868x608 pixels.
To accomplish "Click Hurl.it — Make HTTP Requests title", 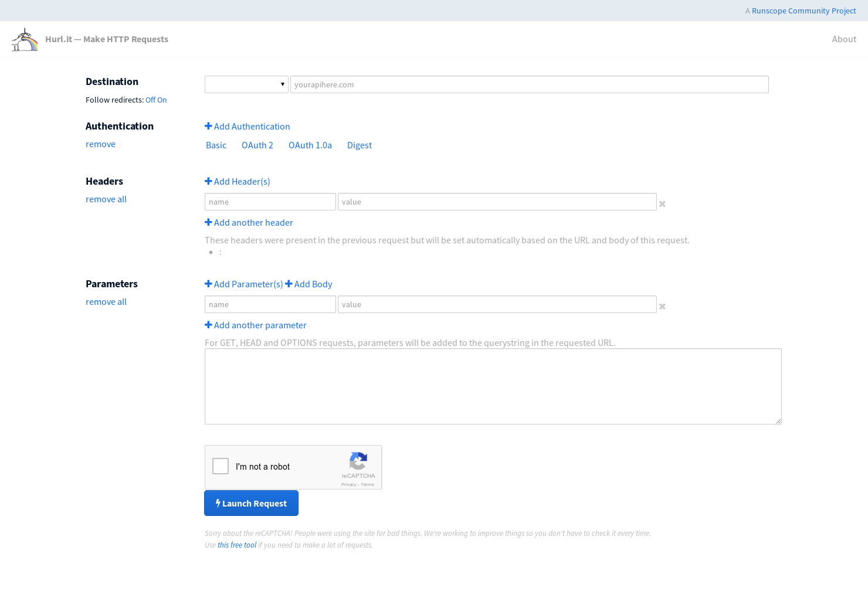I will click(x=107, y=39).
